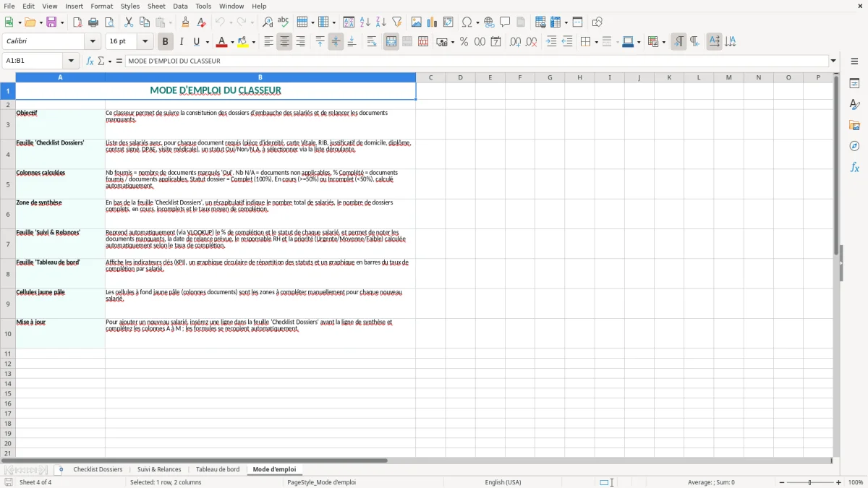Open Print Preview
The width and height of the screenshot is (868, 488).
109,22
